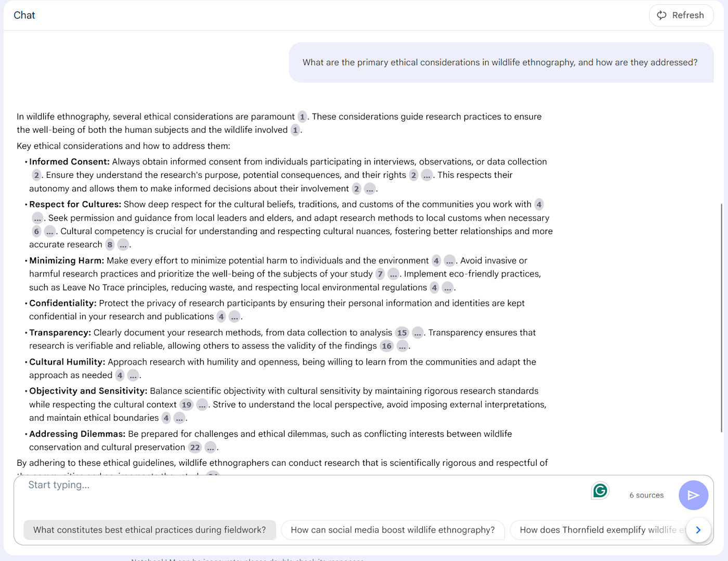Screen dimensions: 728x561
Task: Open citation 7 after 'subjects of your study'
Action: coord(380,274)
